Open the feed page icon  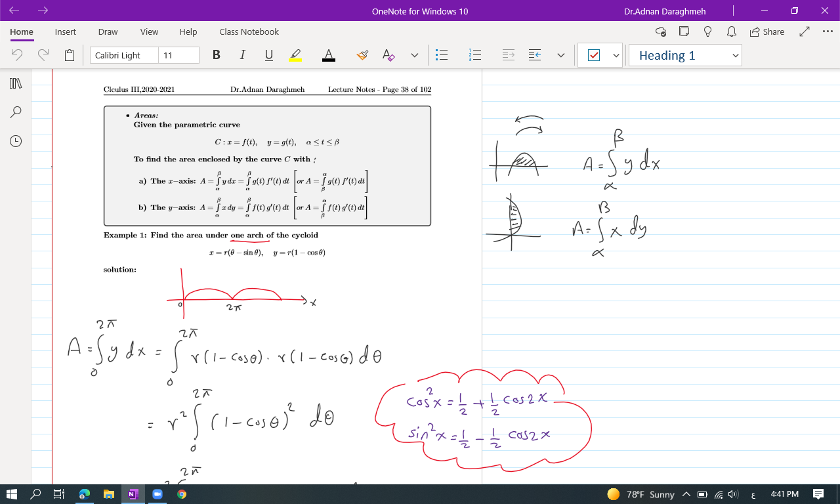[684, 31]
